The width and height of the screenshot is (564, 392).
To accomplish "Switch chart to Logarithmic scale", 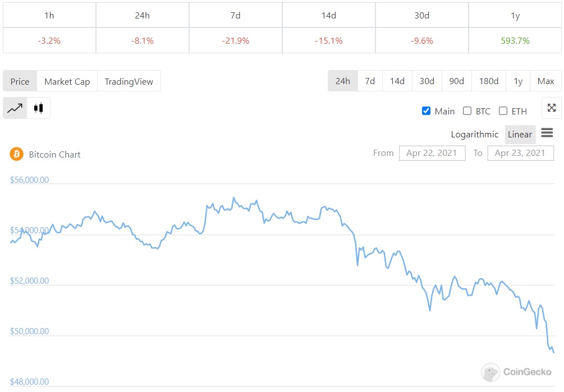I will tap(474, 135).
